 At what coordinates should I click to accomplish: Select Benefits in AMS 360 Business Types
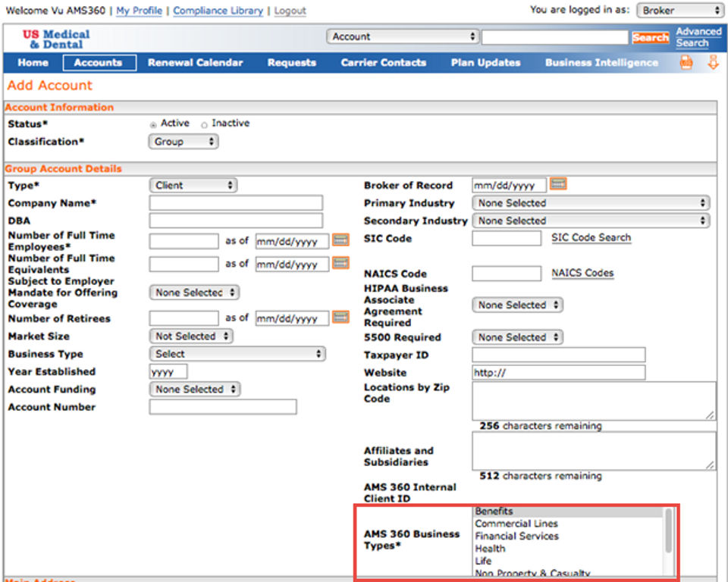[568, 511]
